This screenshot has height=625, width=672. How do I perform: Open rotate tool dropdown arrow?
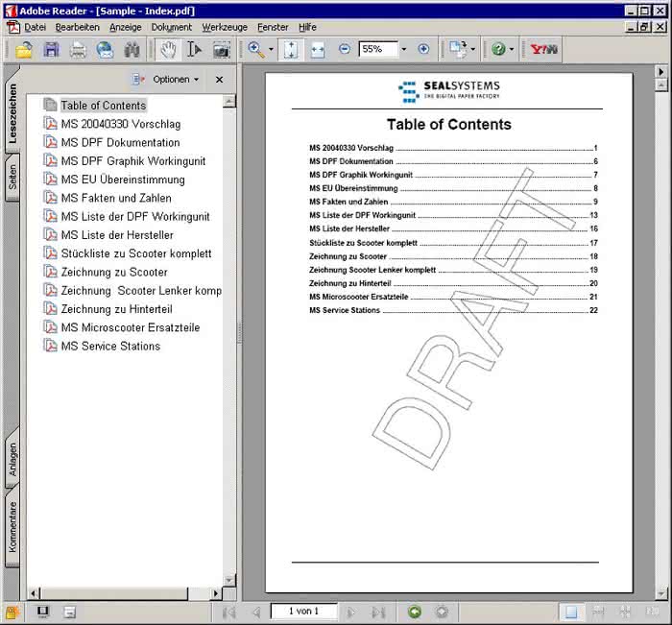pos(473,49)
